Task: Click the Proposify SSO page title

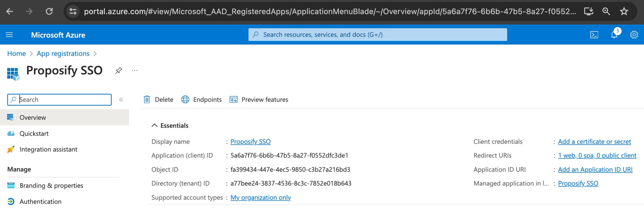Action: coord(64,70)
